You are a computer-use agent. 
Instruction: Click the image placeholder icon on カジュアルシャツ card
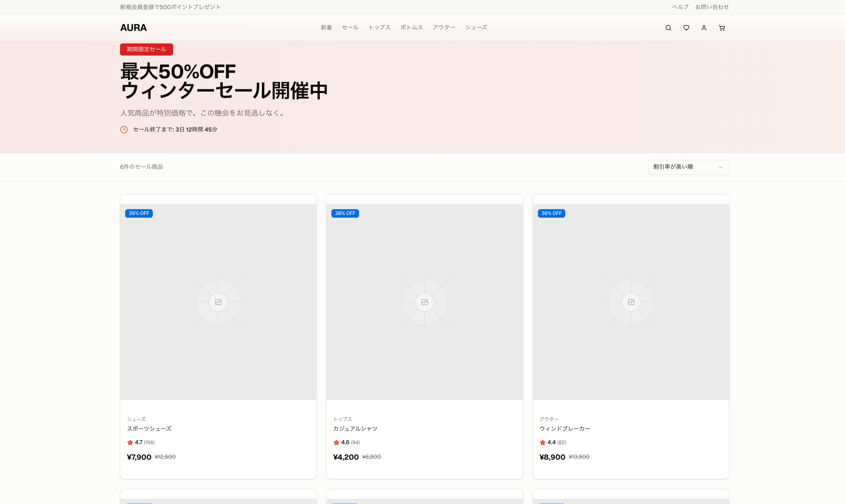point(424,302)
